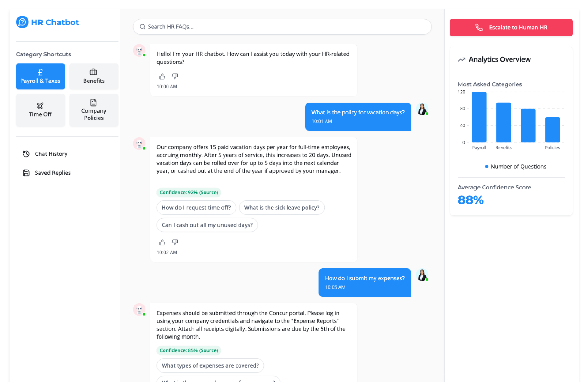Click the Analytics Overview trend icon
588x382 pixels.
[x=462, y=59]
